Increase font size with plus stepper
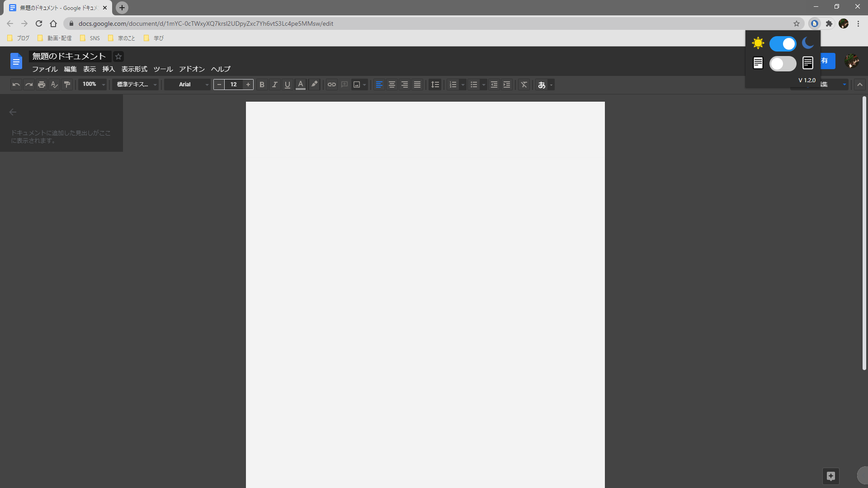Image resolution: width=868 pixels, height=488 pixels. 249,84
